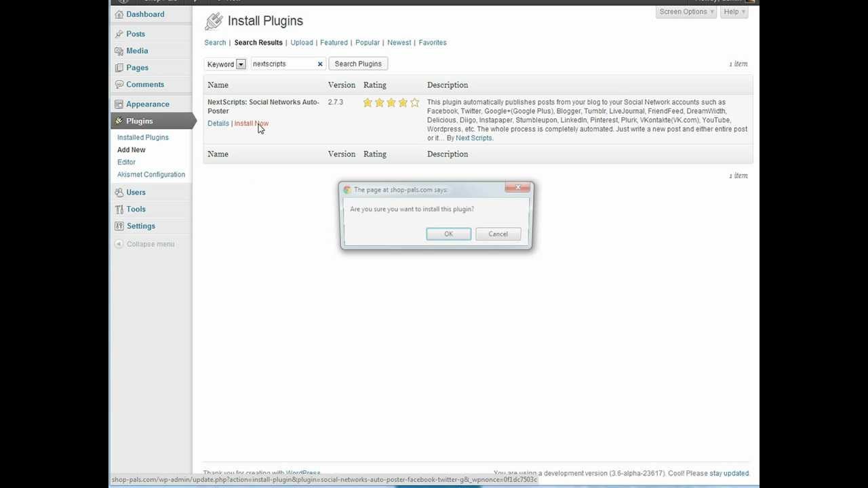The image size is (868, 488).
Task: Switch to the Search tab
Action: (x=215, y=43)
